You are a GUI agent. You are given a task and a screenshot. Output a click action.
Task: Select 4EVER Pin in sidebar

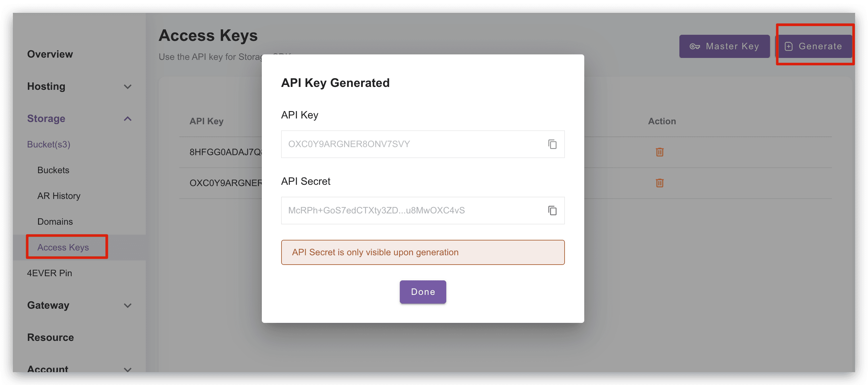[49, 273]
